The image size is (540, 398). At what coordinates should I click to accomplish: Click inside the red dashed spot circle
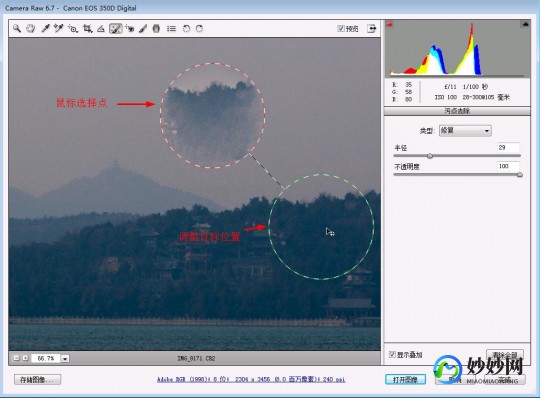click(x=212, y=115)
